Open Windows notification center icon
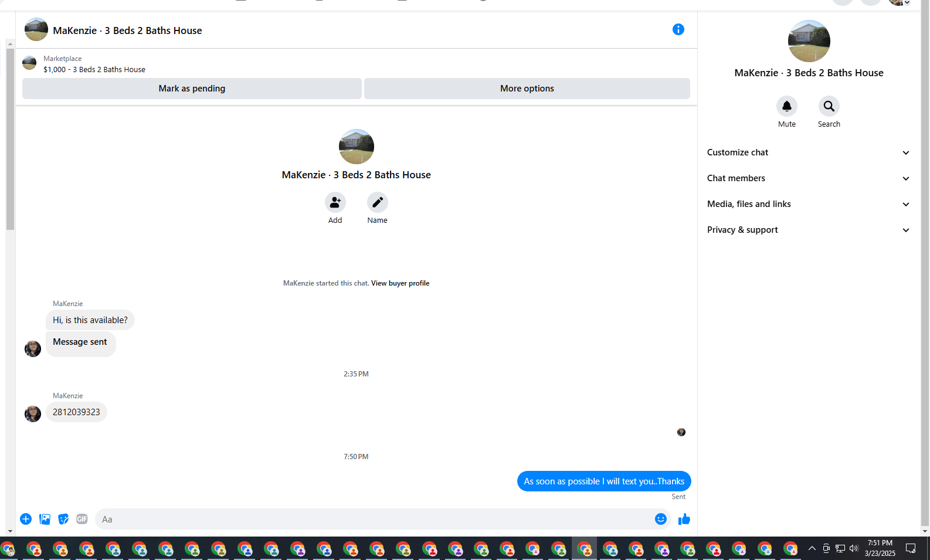Image resolution: width=930 pixels, height=560 pixels. coord(911,548)
